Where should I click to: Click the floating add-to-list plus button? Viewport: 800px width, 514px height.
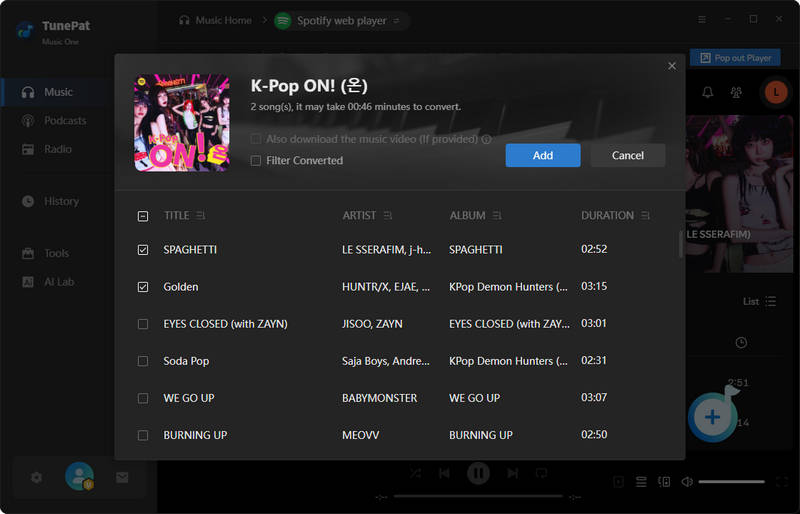712,417
